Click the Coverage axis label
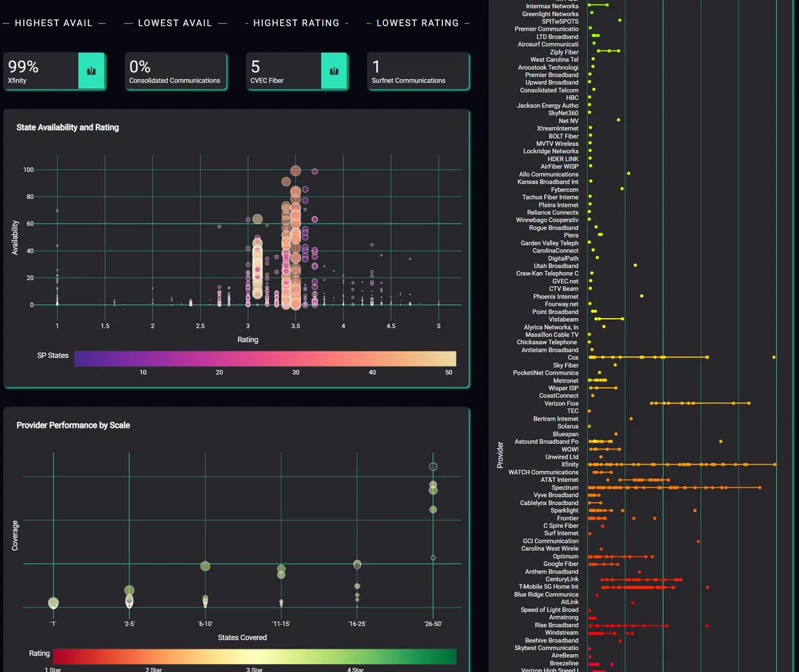This screenshot has height=672, width=799. point(15,536)
